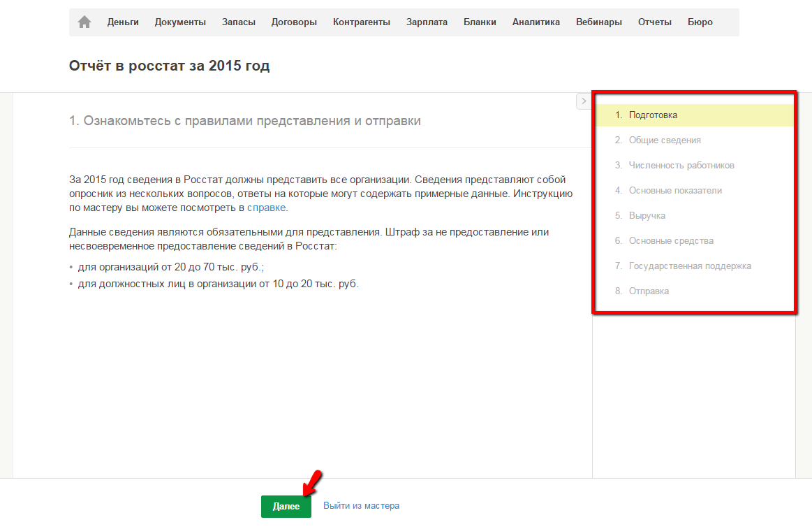Viewport: 812px width, 529px height.
Task: Open the Отчеты menu
Action: pyautogui.click(x=655, y=22)
